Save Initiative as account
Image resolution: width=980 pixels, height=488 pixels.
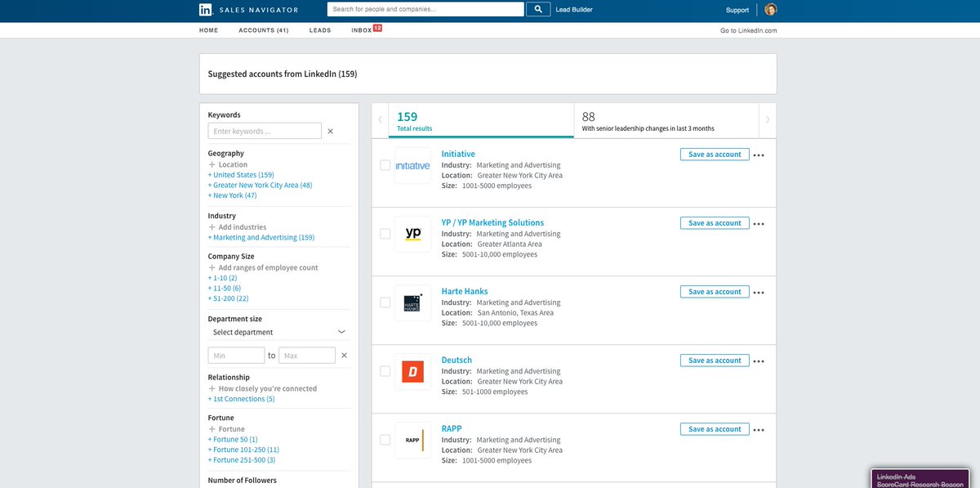tap(715, 154)
